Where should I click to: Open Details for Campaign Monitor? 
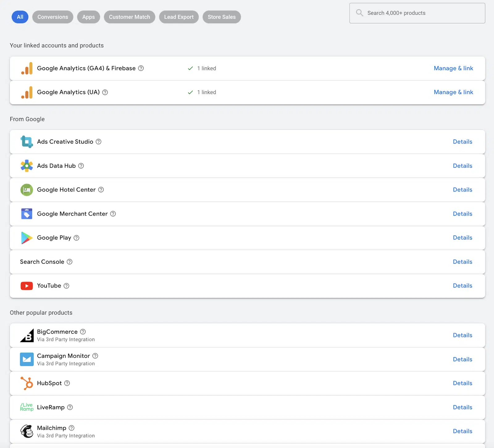[x=463, y=359]
